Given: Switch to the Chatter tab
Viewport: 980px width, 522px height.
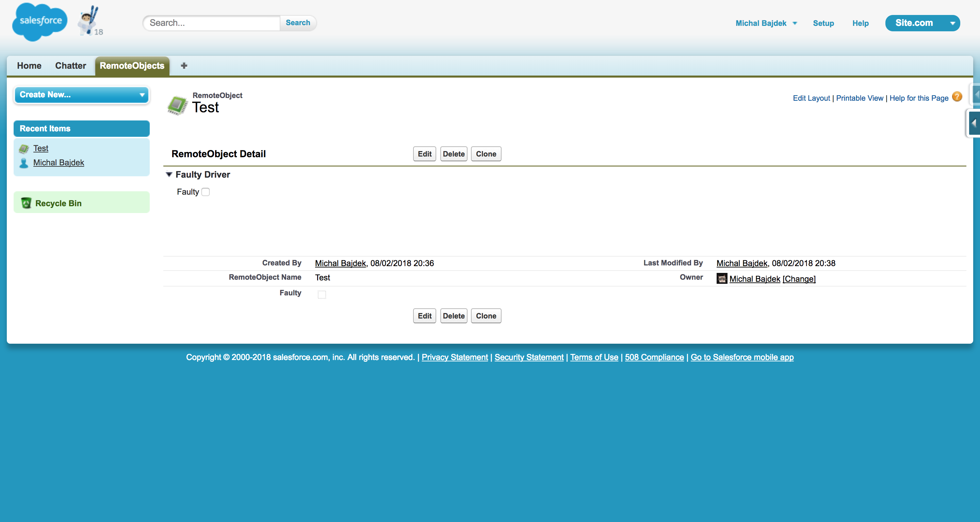Looking at the screenshot, I should [70, 65].
